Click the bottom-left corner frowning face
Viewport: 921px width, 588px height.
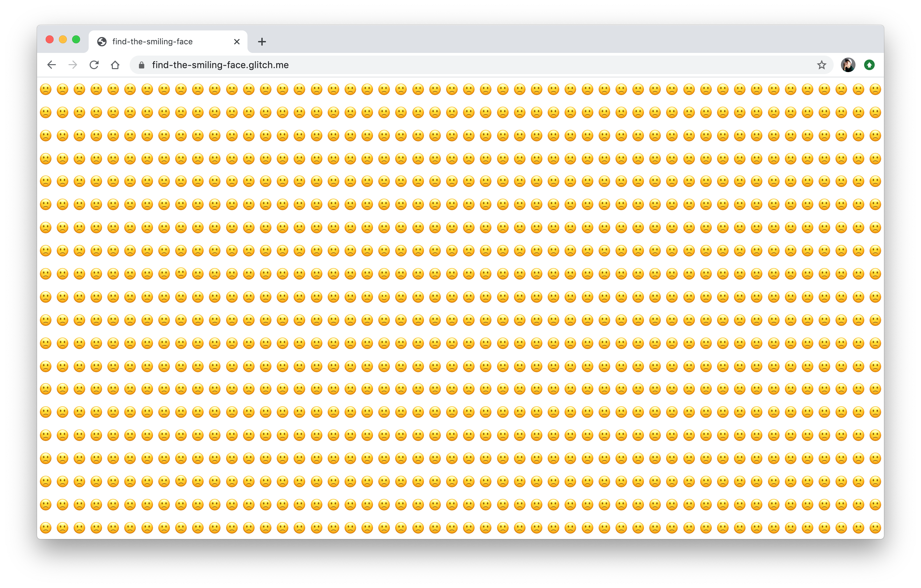click(x=46, y=528)
